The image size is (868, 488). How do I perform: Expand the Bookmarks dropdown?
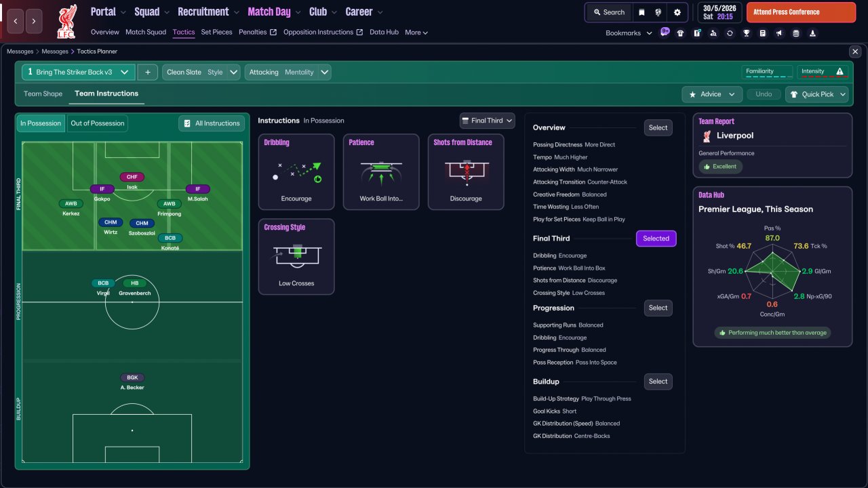pos(629,33)
